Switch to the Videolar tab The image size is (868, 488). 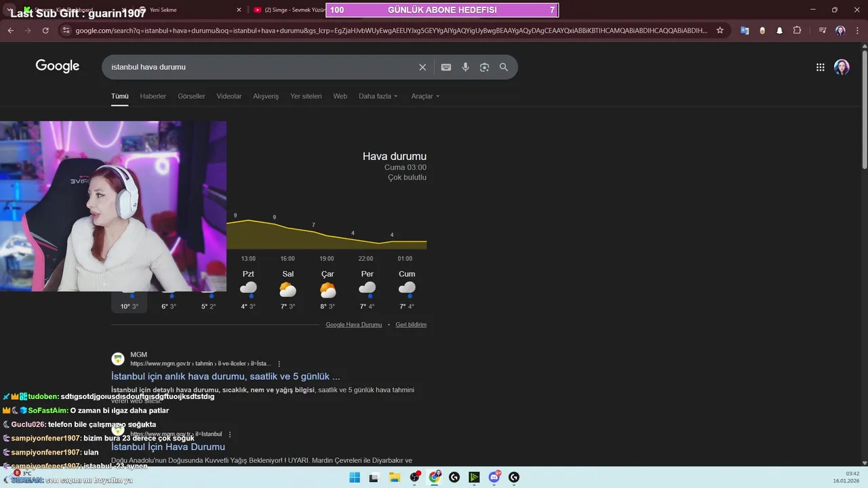pyautogui.click(x=229, y=96)
